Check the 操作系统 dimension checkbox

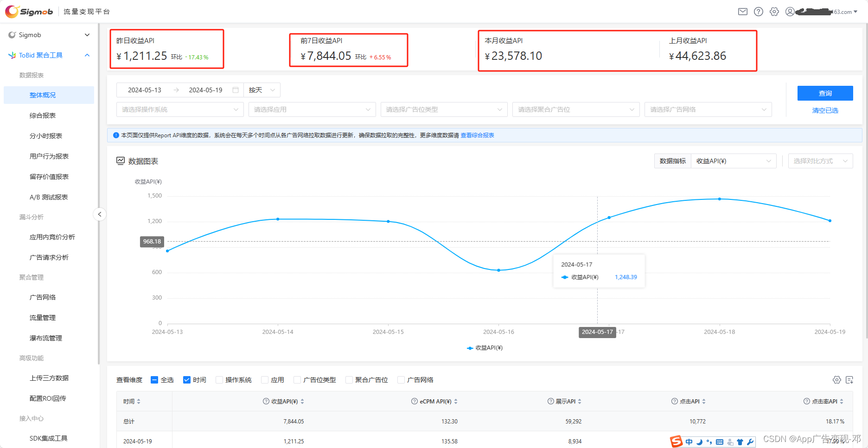(219, 380)
